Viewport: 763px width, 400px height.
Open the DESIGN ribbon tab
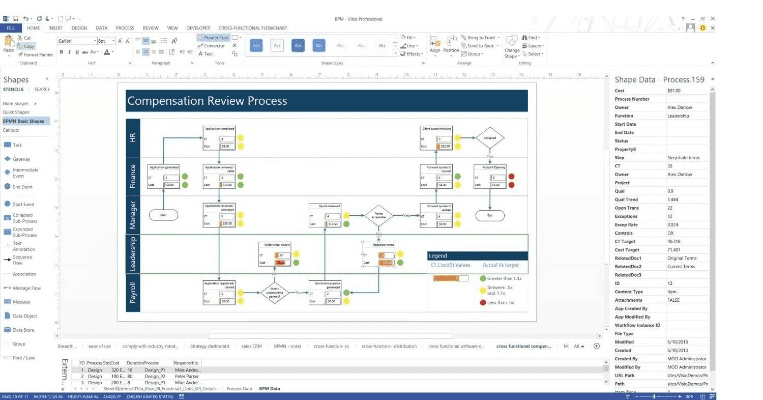[x=79, y=28]
